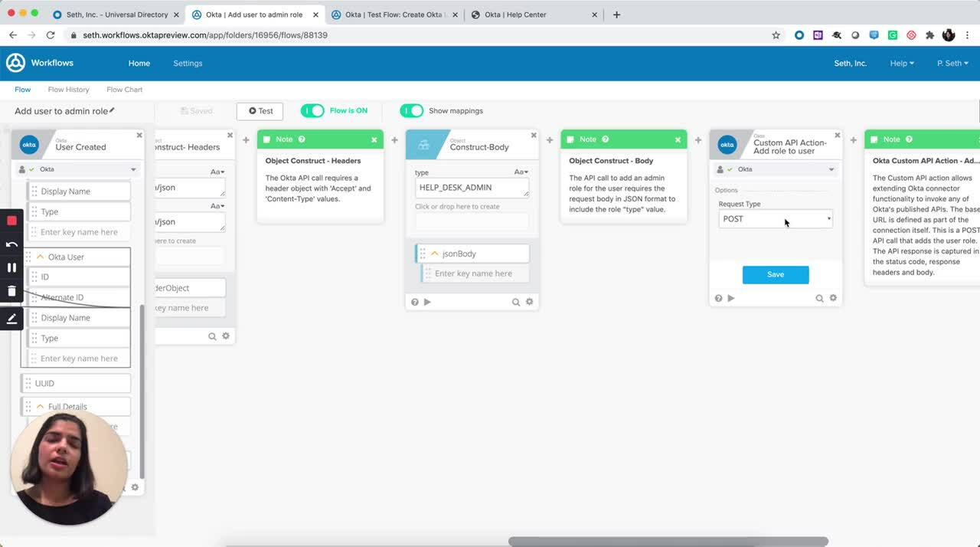Open the Help menu dropdown
This screenshot has height=547, width=980.
pos(902,64)
